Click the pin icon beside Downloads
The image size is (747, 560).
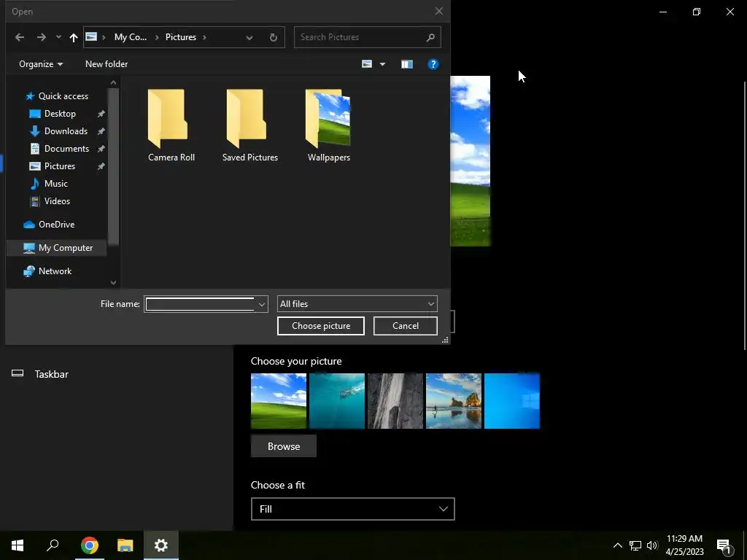pos(101,131)
